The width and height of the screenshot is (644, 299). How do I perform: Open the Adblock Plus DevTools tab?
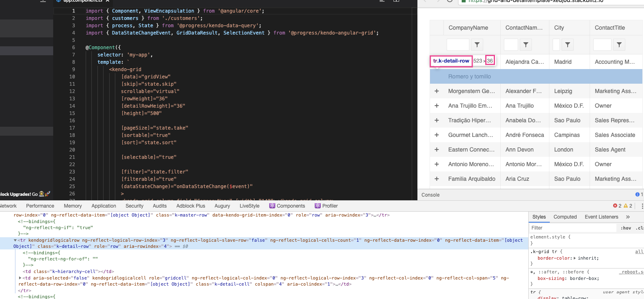point(191,206)
